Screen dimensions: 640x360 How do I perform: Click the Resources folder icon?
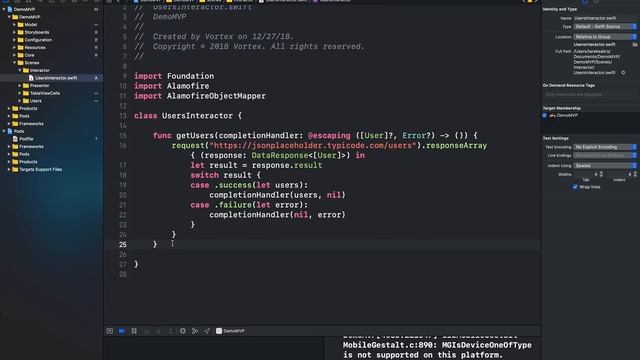[20, 47]
